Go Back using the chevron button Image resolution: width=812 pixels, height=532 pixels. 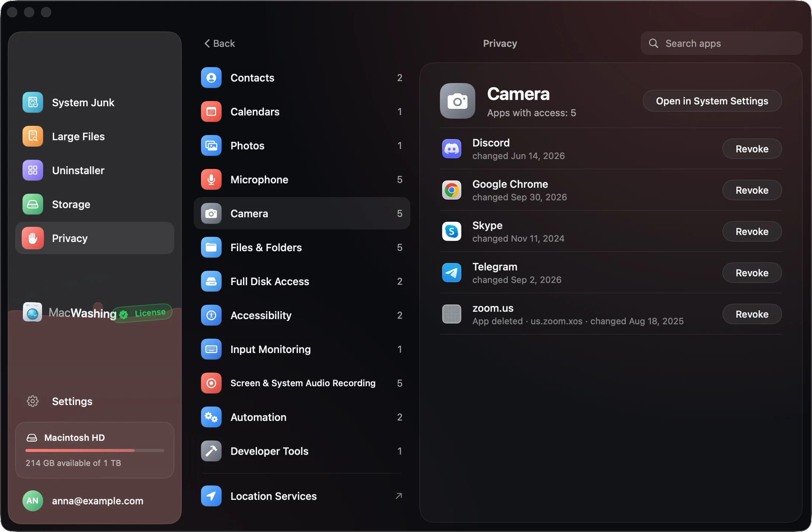pos(219,43)
